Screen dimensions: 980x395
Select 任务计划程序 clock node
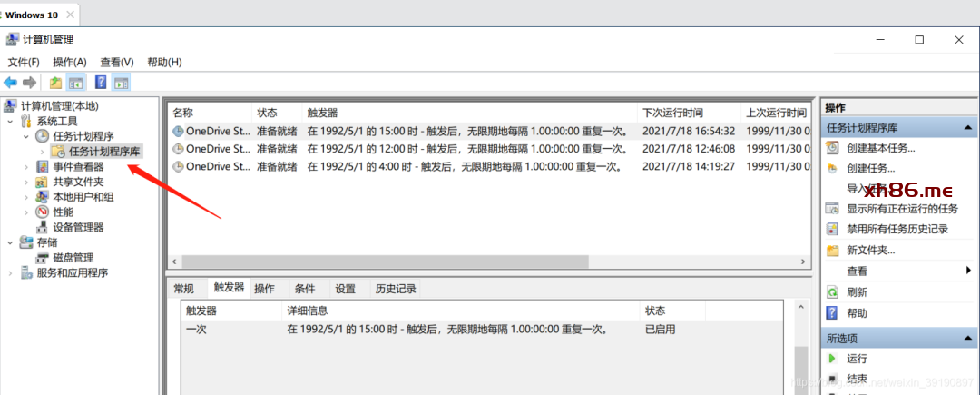tap(83, 136)
